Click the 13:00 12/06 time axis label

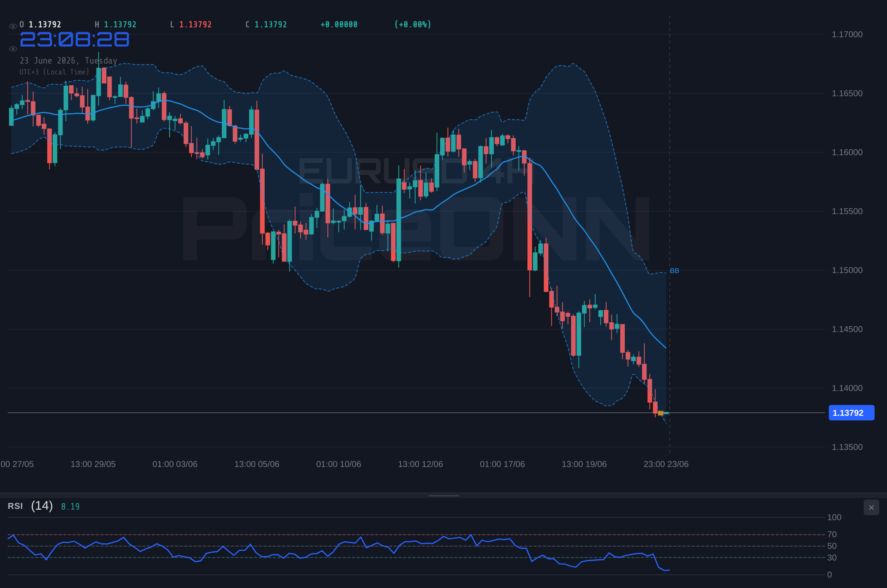[x=421, y=464]
